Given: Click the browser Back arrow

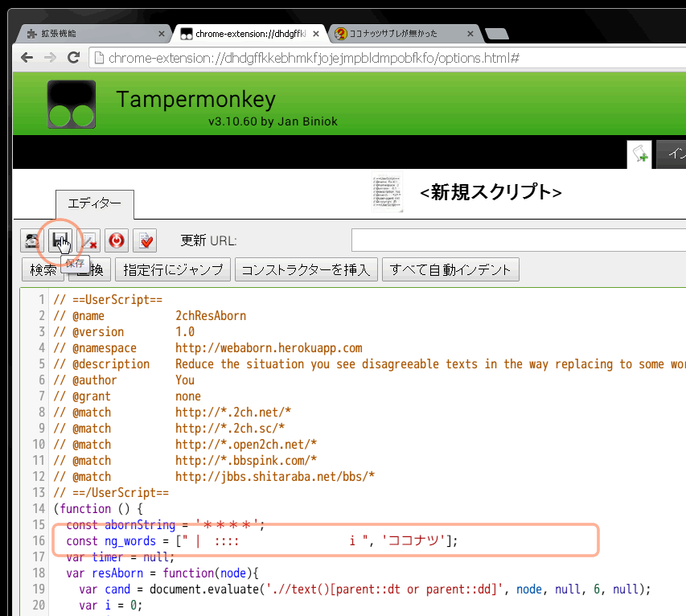Looking at the screenshot, I should point(27,57).
